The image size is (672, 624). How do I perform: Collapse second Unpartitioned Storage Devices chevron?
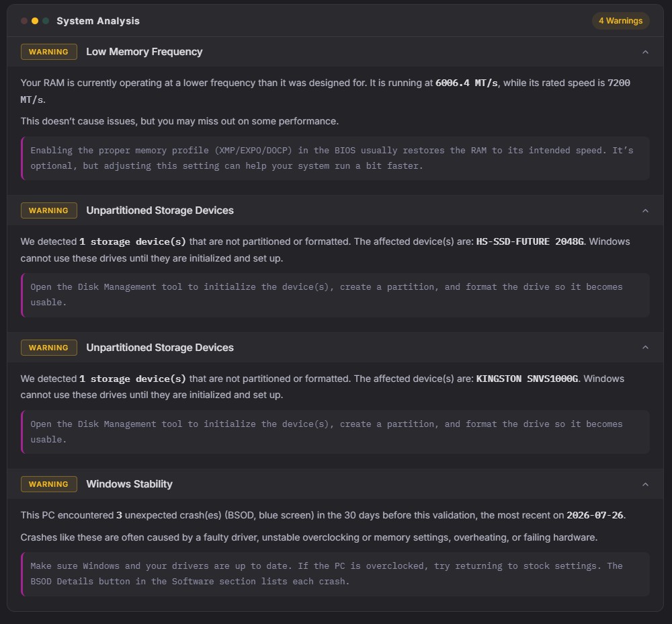click(x=645, y=348)
